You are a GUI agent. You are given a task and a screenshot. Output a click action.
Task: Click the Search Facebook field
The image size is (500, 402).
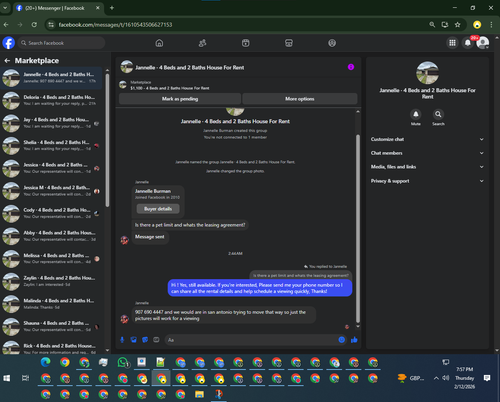62,43
